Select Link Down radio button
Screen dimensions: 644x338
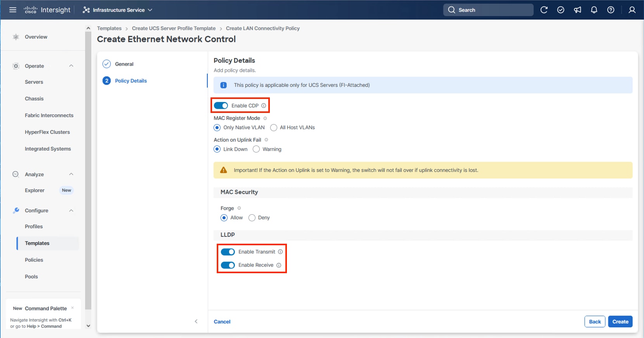coord(217,149)
